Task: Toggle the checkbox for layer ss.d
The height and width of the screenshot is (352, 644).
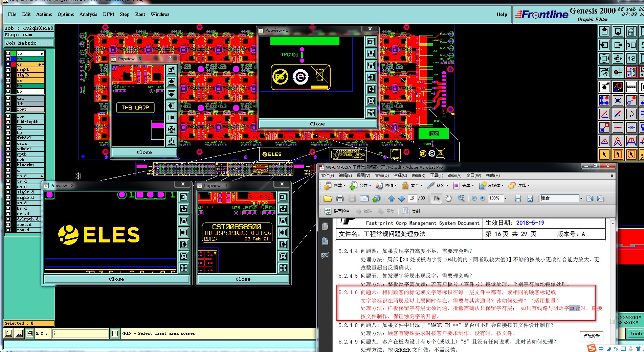Action: coord(8,203)
